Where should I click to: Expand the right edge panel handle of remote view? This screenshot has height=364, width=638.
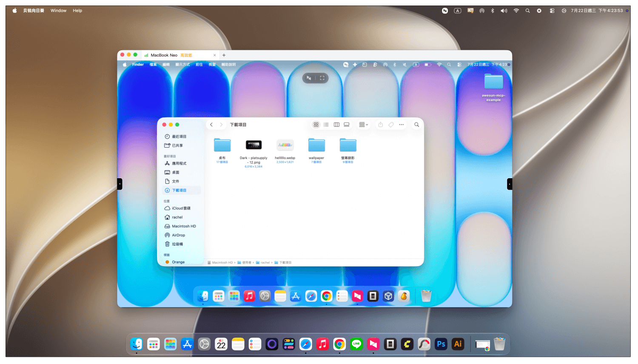[510, 184]
